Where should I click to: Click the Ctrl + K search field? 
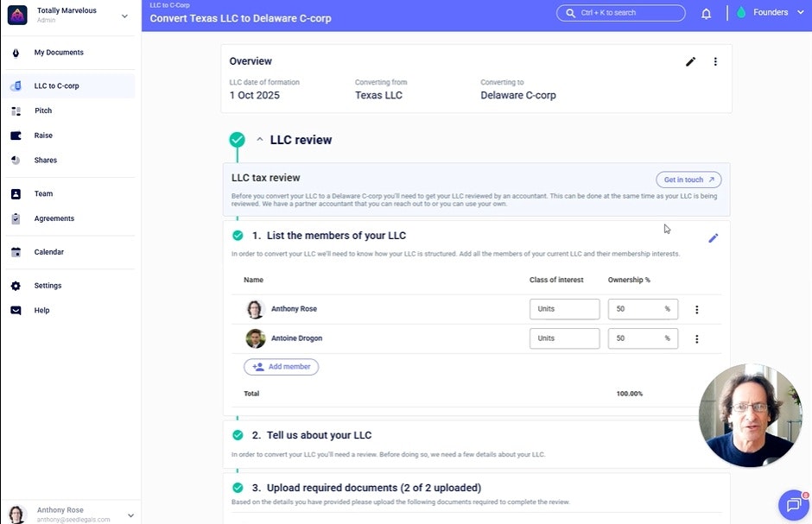pyautogui.click(x=620, y=13)
